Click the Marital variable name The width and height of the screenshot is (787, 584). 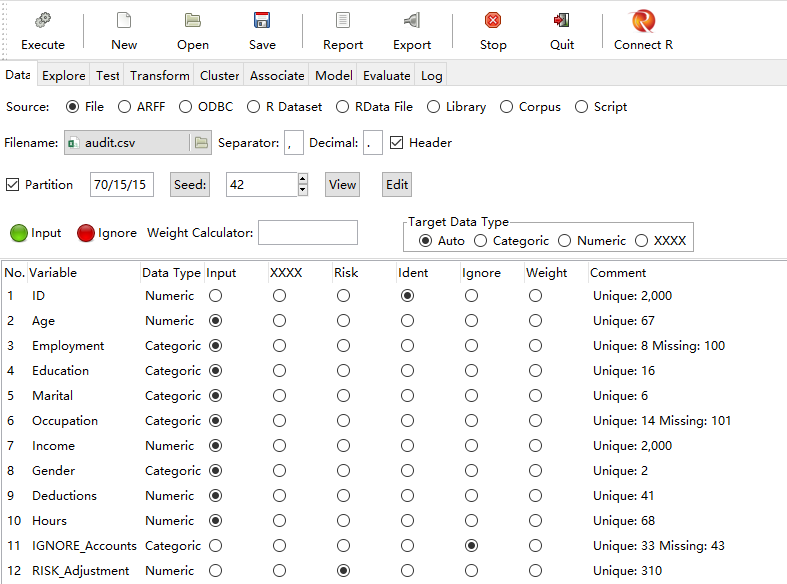click(53, 396)
